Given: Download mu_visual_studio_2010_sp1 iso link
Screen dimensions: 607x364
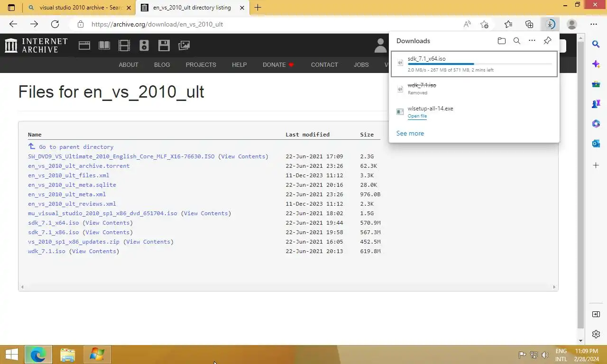Looking at the screenshot, I should coord(102,213).
